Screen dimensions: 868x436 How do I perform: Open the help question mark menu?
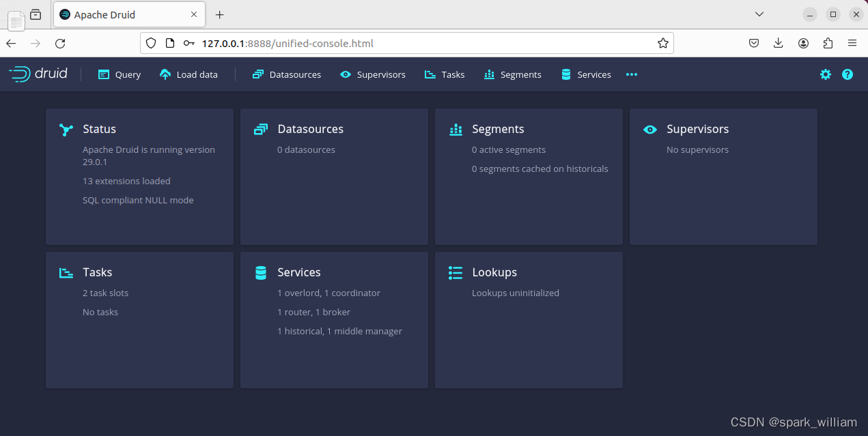pyautogui.click(x=848, y=74)
